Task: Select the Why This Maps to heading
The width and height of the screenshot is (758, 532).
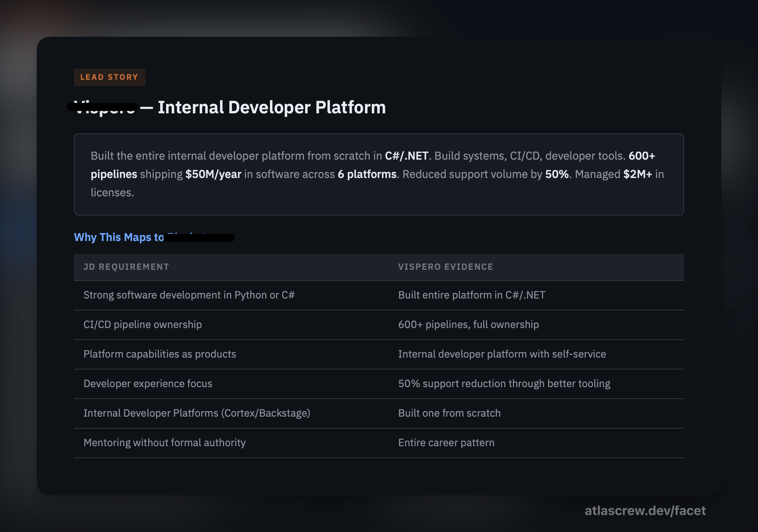Action: (119, 237)
